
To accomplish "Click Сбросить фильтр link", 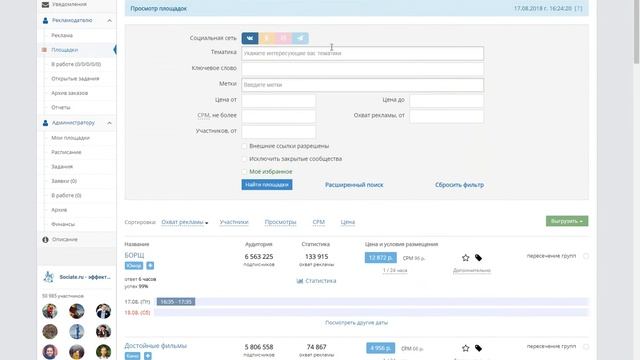I will [459, 185].
